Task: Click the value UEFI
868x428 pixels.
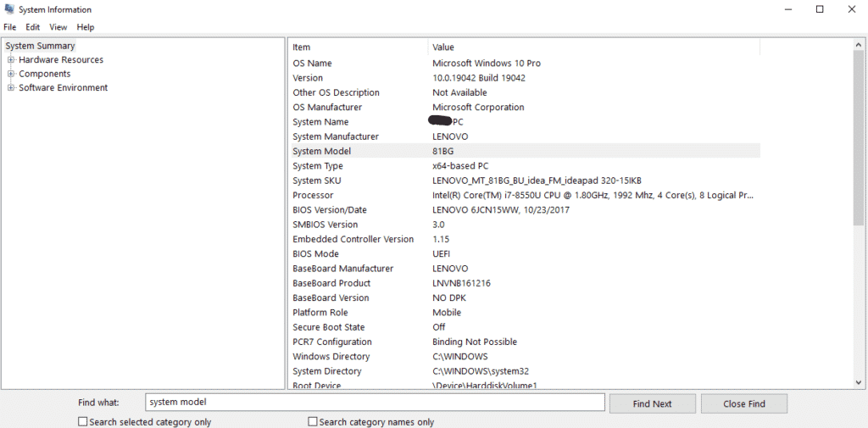Action: 441,253
